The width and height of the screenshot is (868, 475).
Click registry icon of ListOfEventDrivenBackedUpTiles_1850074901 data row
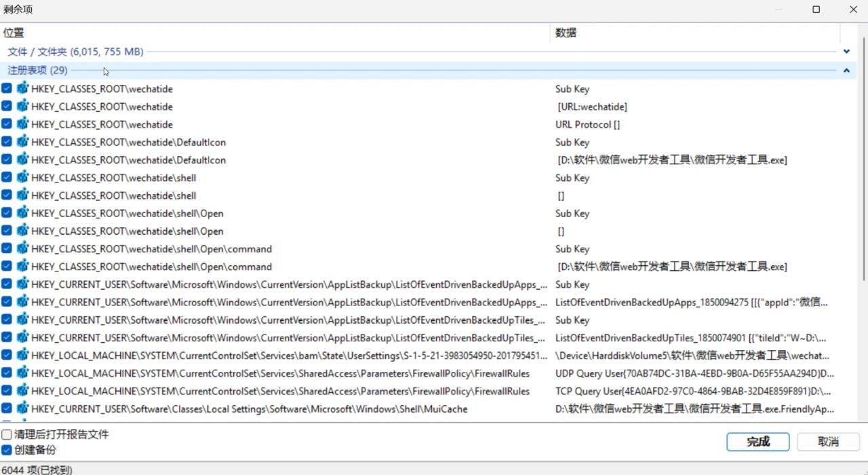(22, 337)
